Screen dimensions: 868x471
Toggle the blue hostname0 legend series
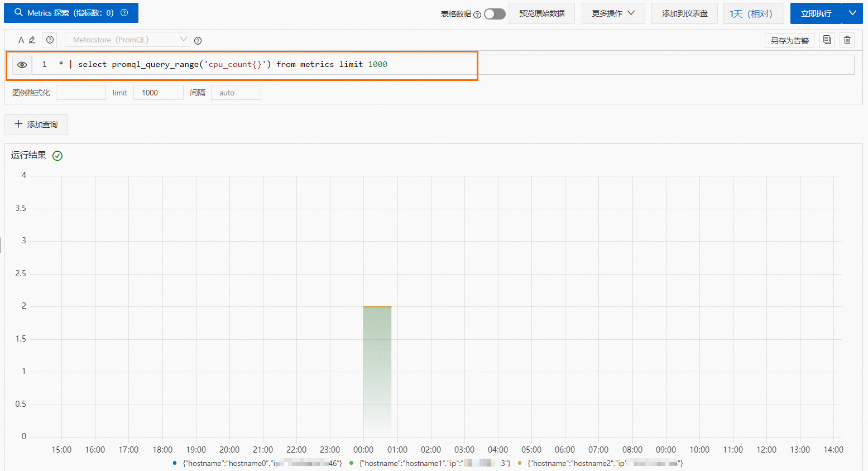[257, 463]
